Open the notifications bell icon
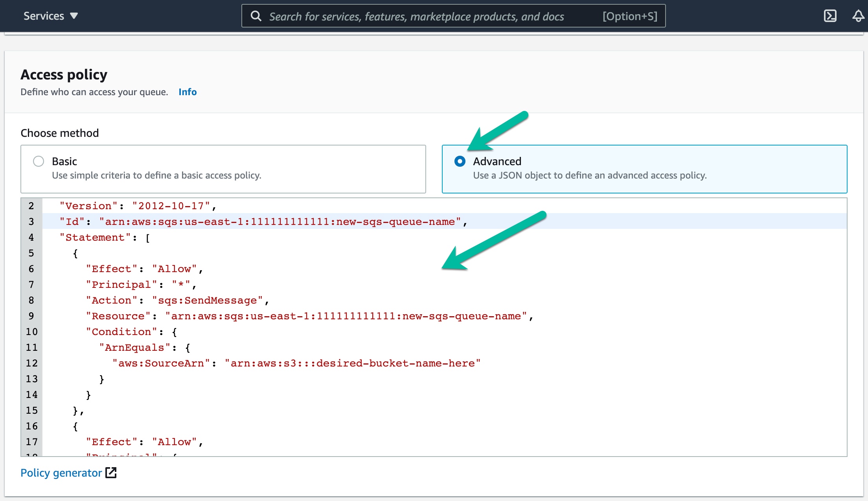This screenshot has width=868, height=501. [857, 16]
